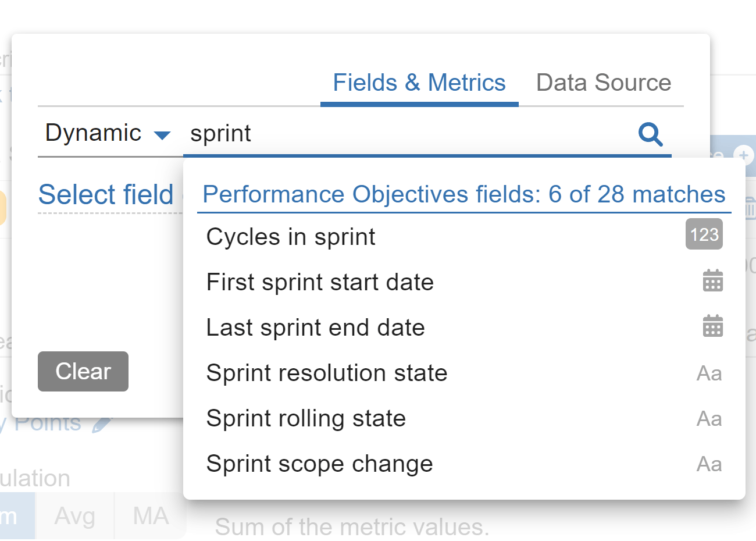756x541 pixels.
Task: Open the Dynamic field type dropdown
Action: (x=108, y=133)
